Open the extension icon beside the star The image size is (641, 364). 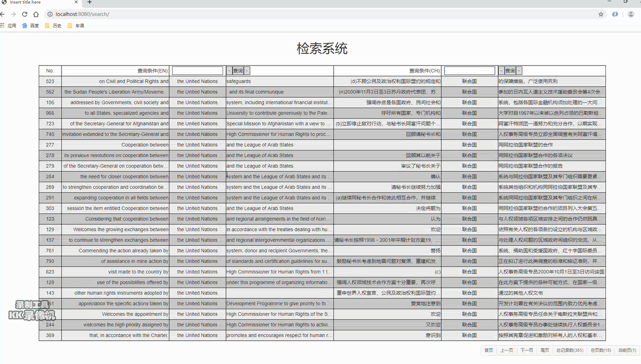coord(615,14)
